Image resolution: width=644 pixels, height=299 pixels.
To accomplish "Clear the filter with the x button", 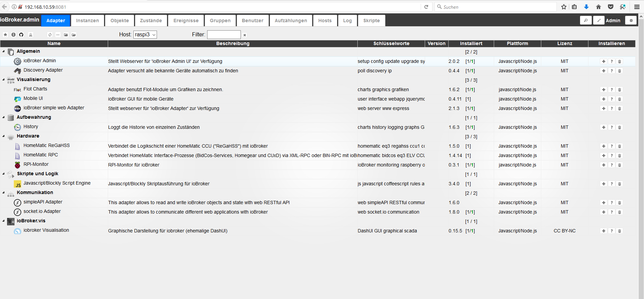I will click(x=245, y=35).
